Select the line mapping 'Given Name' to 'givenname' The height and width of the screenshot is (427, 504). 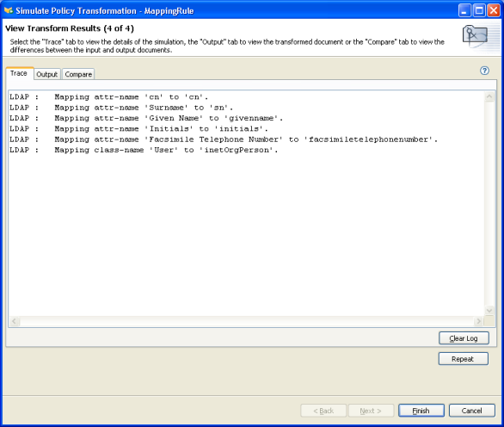click(x=146, y=118)
